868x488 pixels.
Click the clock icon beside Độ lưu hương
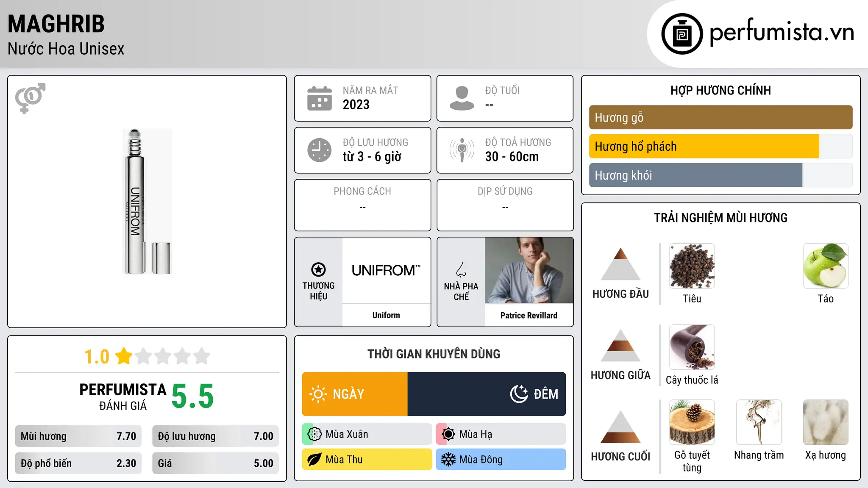point(320,150)
